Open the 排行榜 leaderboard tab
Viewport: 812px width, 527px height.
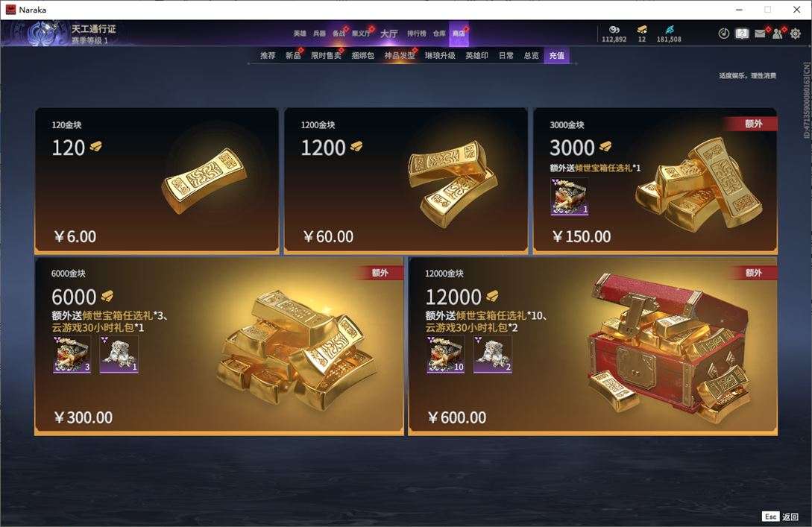point(416,34)
